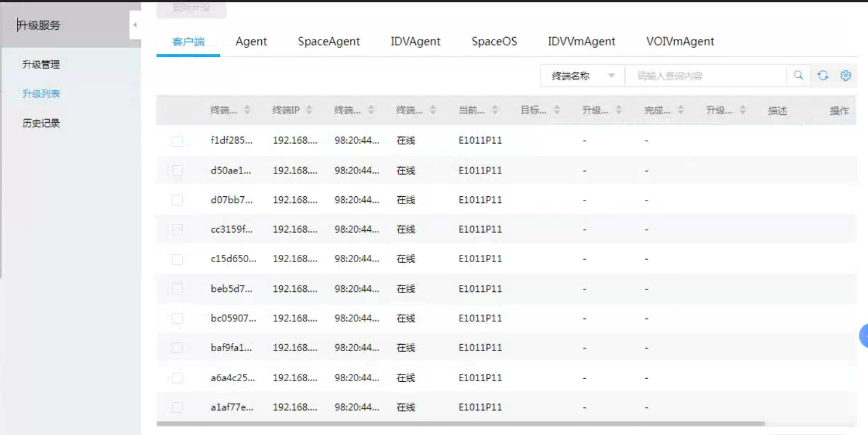Tick the checkbox for terminal f1df285...

pos(177,141)
